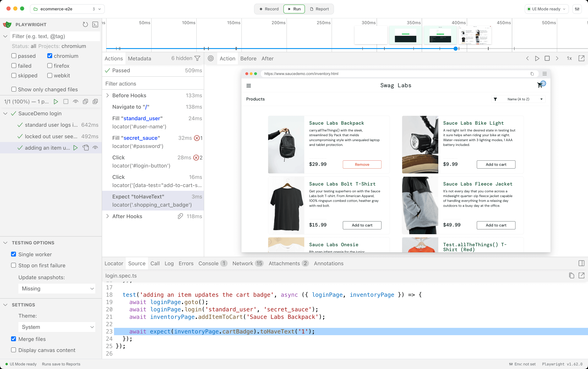
Task: Expand all tests icon
Action: tap(95, 102)
